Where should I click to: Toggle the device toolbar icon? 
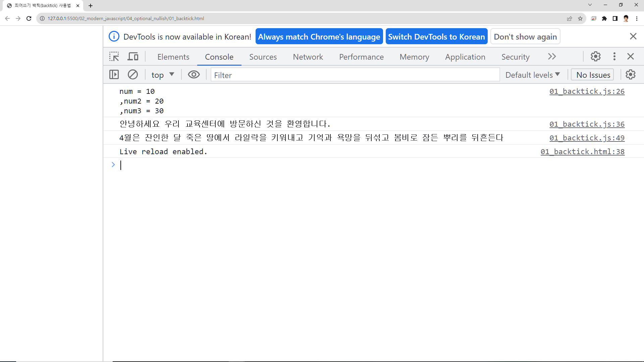133,57
